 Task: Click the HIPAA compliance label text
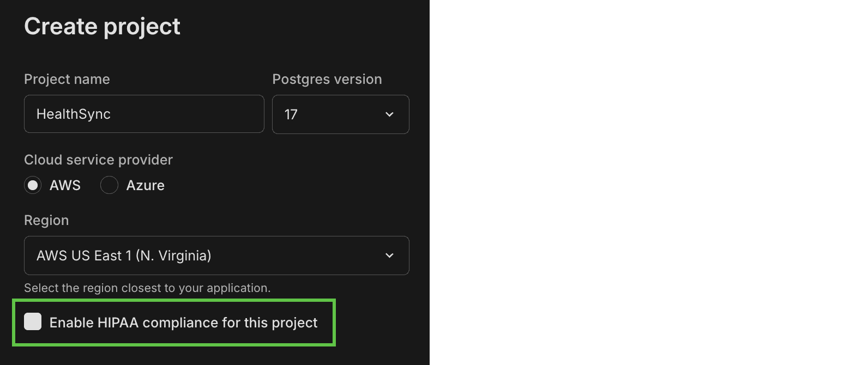pyautogui.click(x=183, y=323)
